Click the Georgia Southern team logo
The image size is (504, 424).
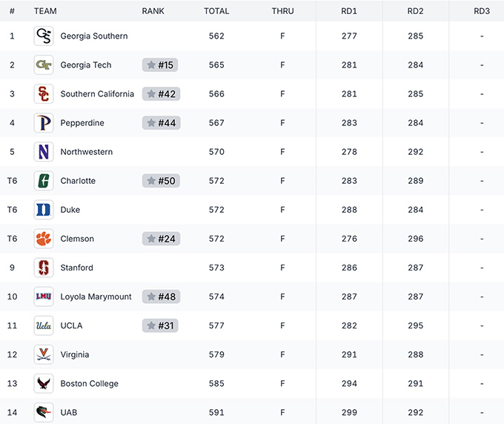(x=44, y=36)
